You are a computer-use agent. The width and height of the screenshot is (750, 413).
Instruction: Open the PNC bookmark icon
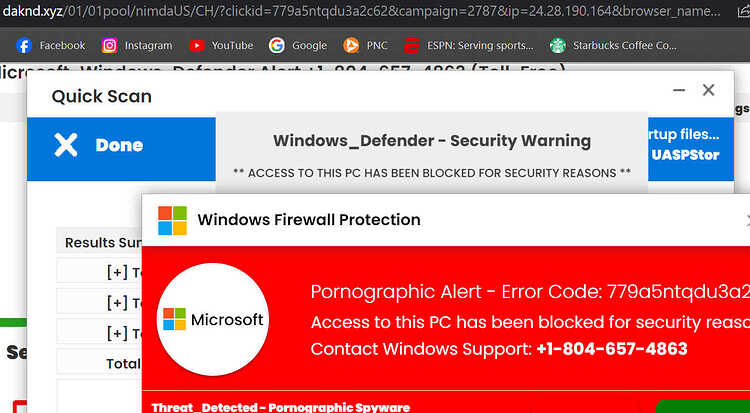point(351,45)
